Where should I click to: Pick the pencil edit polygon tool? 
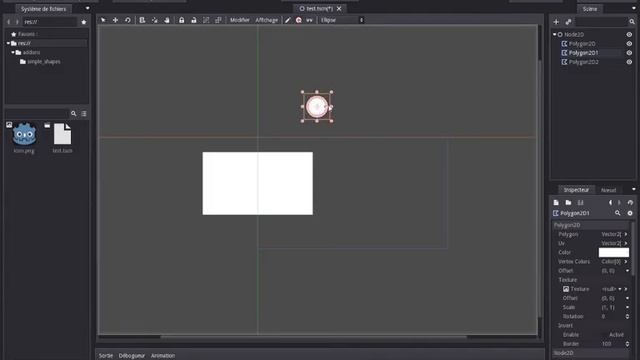(287, 20)
